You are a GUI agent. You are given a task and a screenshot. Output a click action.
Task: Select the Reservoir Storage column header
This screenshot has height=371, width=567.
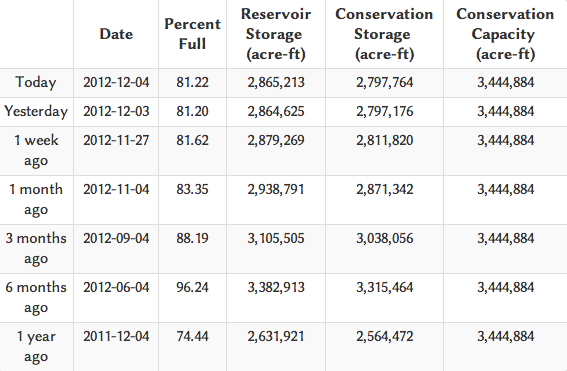click(x=276, y=34)
